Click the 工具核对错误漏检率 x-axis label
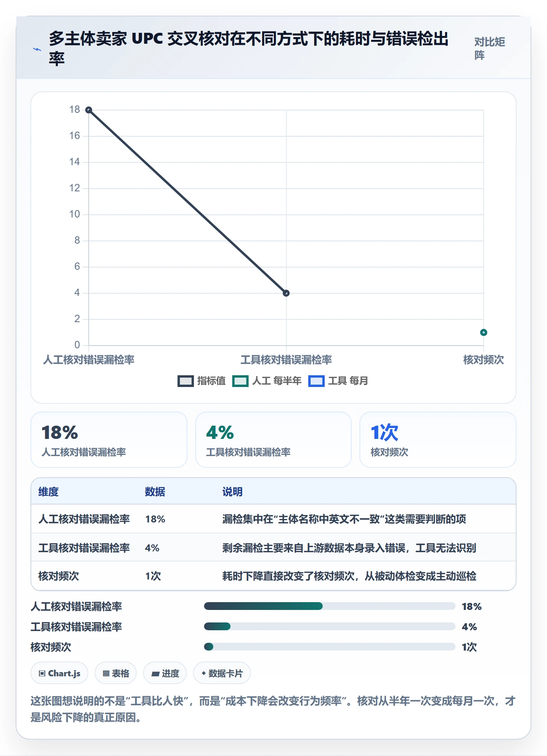Image resolution: width=547 pixels, height=756 pixels. 286,360
